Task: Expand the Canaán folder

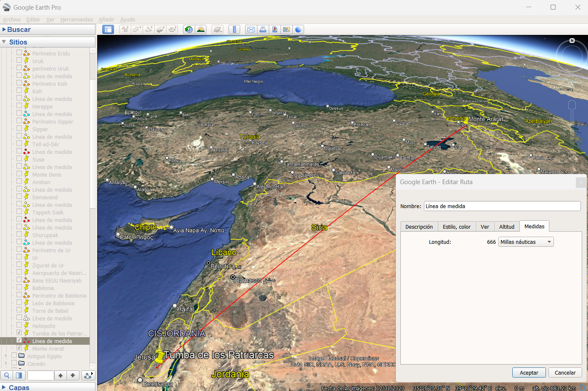Action: [6, 364]
